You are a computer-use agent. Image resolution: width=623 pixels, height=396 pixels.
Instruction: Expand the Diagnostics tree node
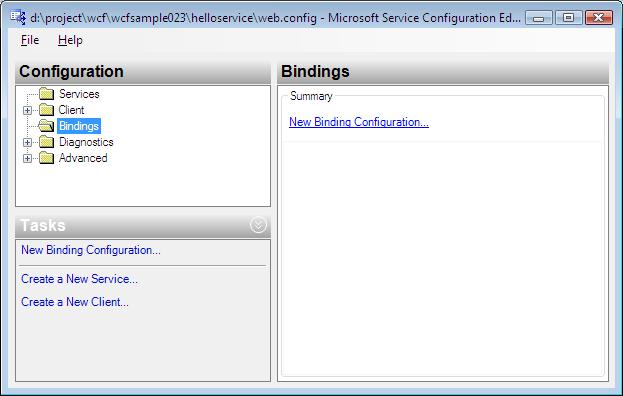coord(27,142)
